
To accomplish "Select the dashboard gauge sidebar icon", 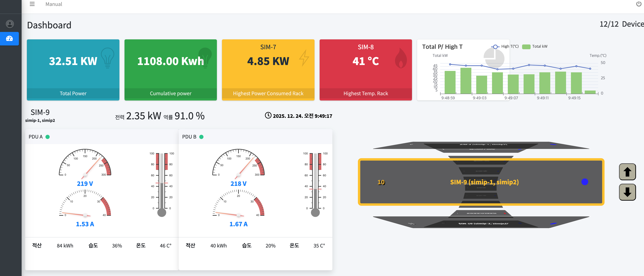I will (x=10, y=38).
